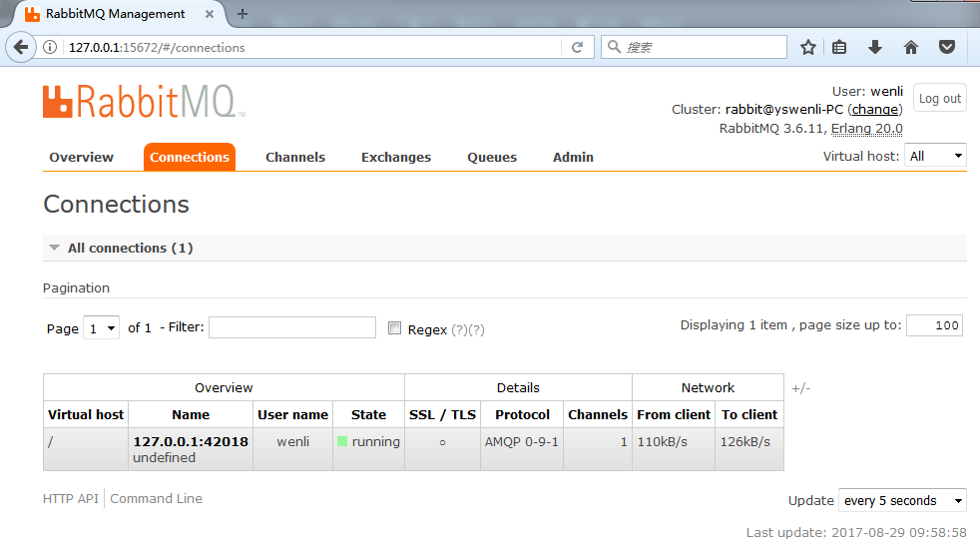Toggle table columns with +/- control

coord(800,388)
